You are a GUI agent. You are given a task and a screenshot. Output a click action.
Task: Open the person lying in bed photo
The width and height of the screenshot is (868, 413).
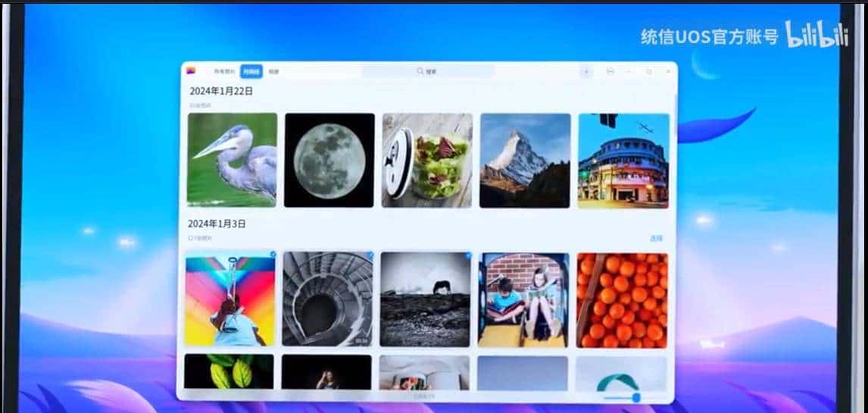coord(424,373)
